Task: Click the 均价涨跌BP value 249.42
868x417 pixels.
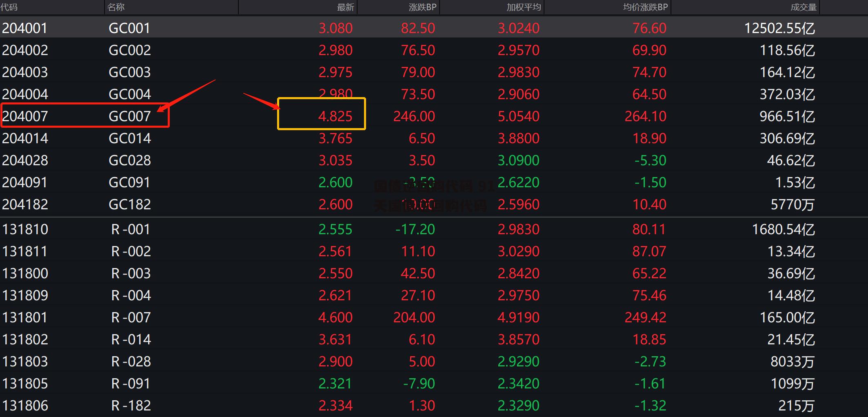Action: tap(645, 317)
